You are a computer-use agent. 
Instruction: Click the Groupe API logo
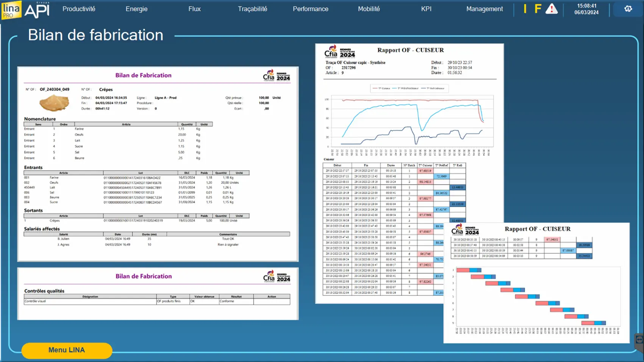coord(37,10)
